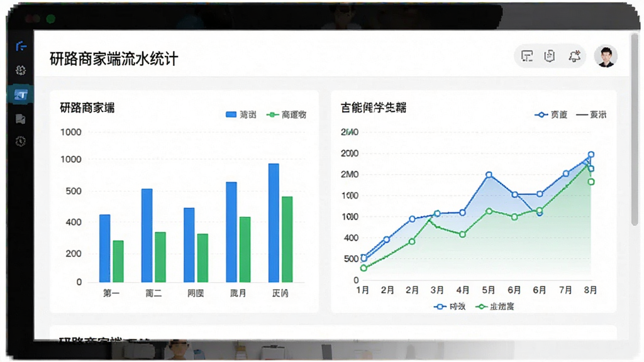
Task: Toggle the green legend below the line chart
Action: 494,306
